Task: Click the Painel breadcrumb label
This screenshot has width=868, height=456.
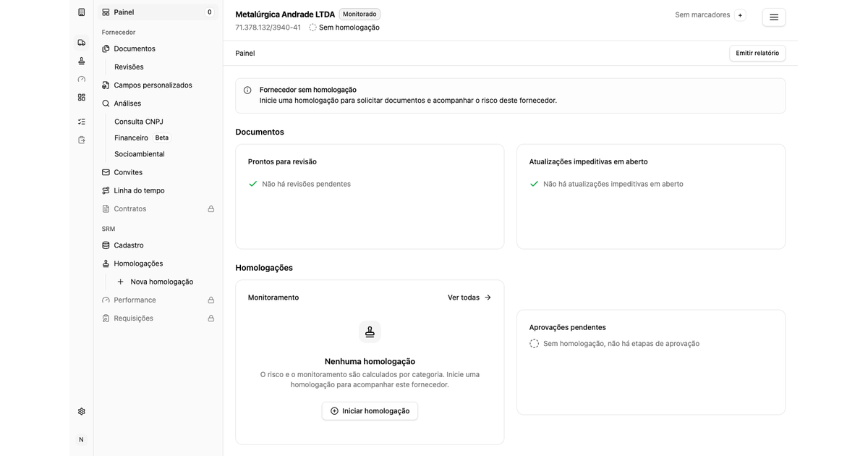Action: (x=245, y=54)
